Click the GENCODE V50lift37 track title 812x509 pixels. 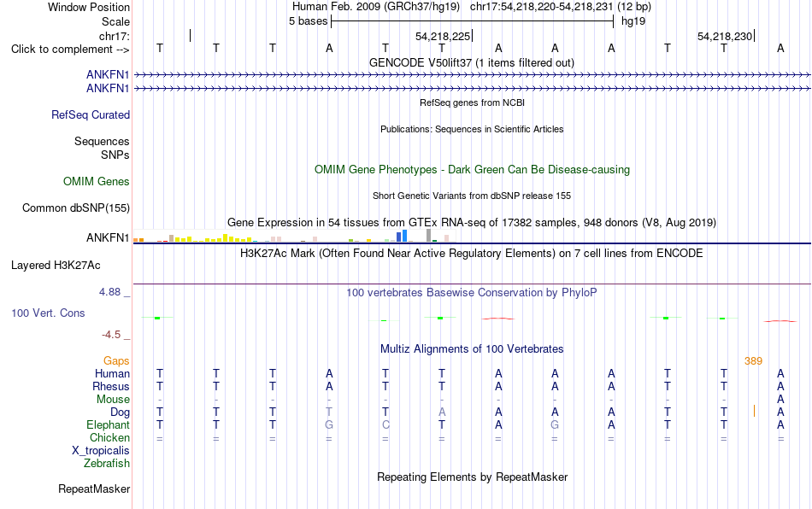coord(471,63)
